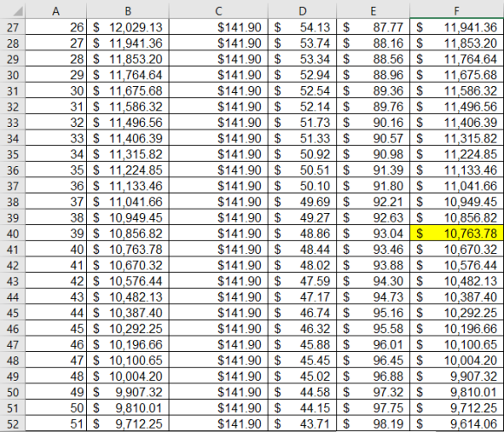Select row 27 header
Viewport: 504px width, 432px height.
[x=12, y=27]
